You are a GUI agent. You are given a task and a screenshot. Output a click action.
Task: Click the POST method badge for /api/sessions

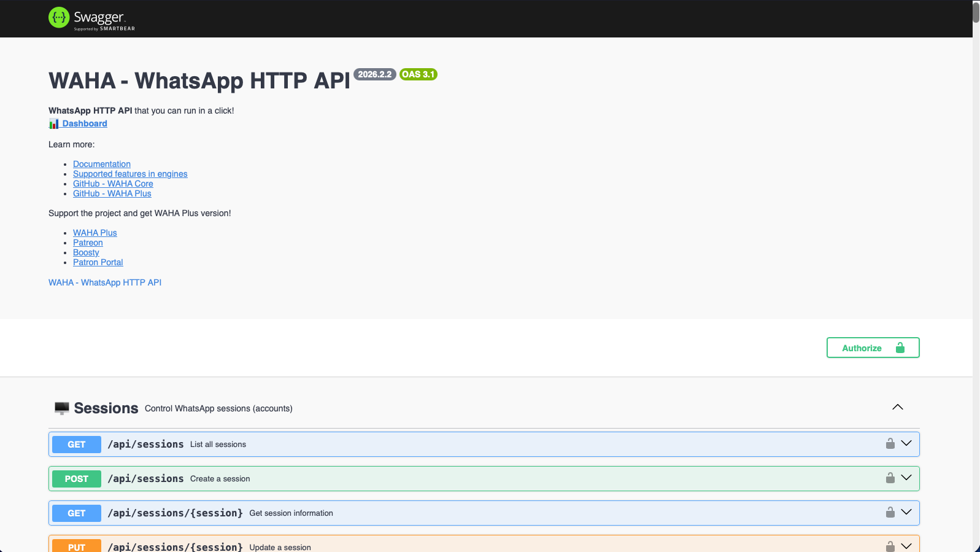[x=77, y=479]
